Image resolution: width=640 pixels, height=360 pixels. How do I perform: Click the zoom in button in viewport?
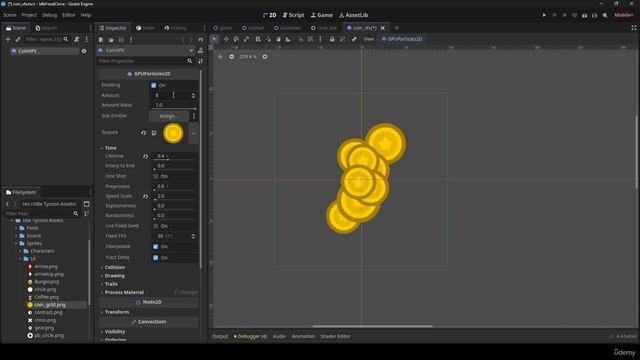(265, 57)
